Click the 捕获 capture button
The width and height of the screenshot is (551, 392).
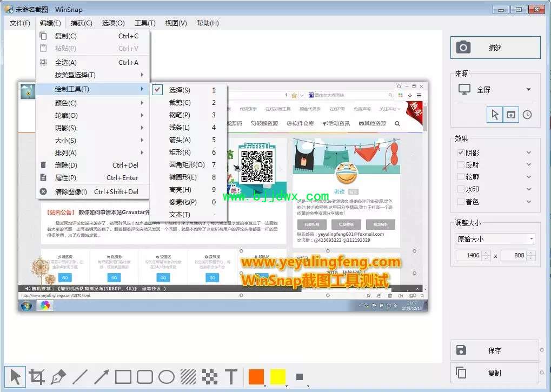(495, 48)
